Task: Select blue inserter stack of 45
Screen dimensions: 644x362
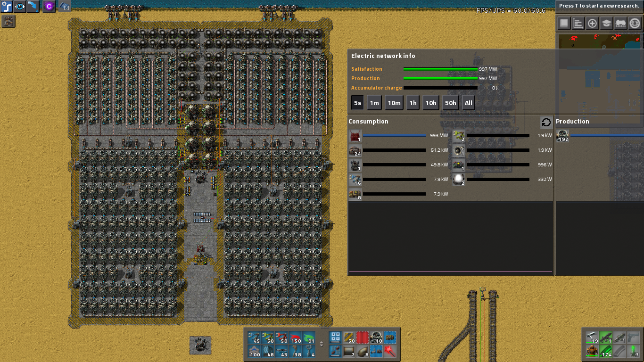Action: tap(255, 337)
